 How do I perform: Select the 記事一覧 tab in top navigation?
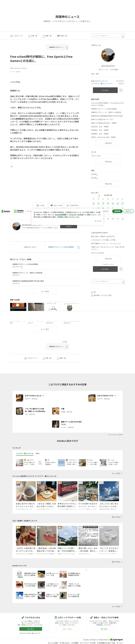click(x=33, y=36)
